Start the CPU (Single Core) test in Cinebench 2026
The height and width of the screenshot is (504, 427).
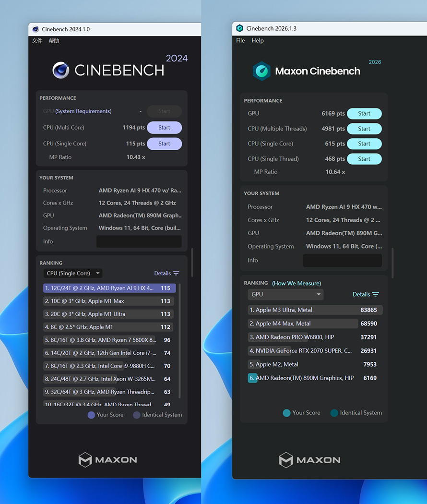364,144
